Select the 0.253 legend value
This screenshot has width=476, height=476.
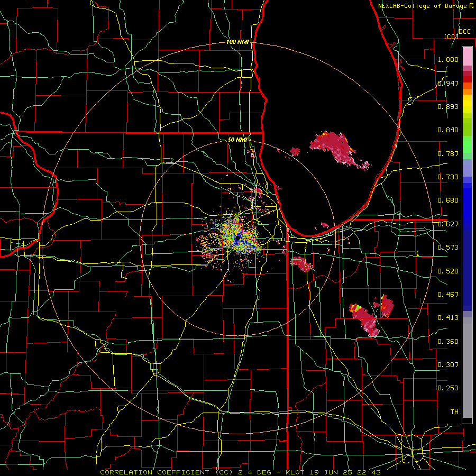tap(448, 388)
